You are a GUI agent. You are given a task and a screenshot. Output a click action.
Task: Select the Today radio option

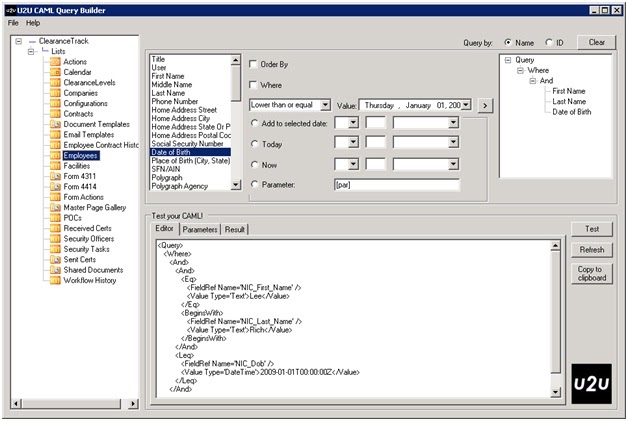coord(254,144)
